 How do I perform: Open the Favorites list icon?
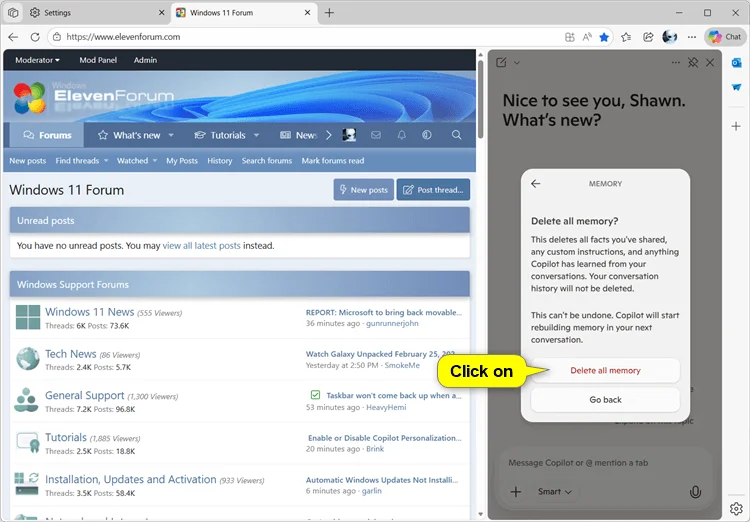point(626,37)
